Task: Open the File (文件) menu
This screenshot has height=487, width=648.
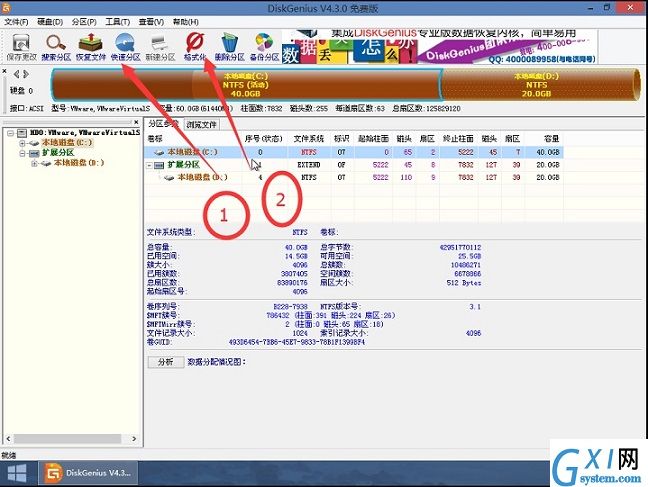Action: 16,21
